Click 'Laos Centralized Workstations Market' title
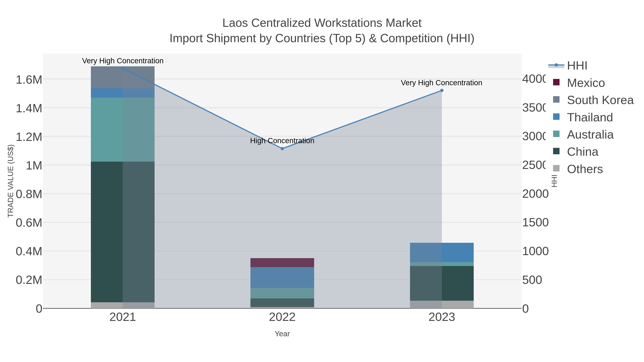 click(x=322, y=23)
